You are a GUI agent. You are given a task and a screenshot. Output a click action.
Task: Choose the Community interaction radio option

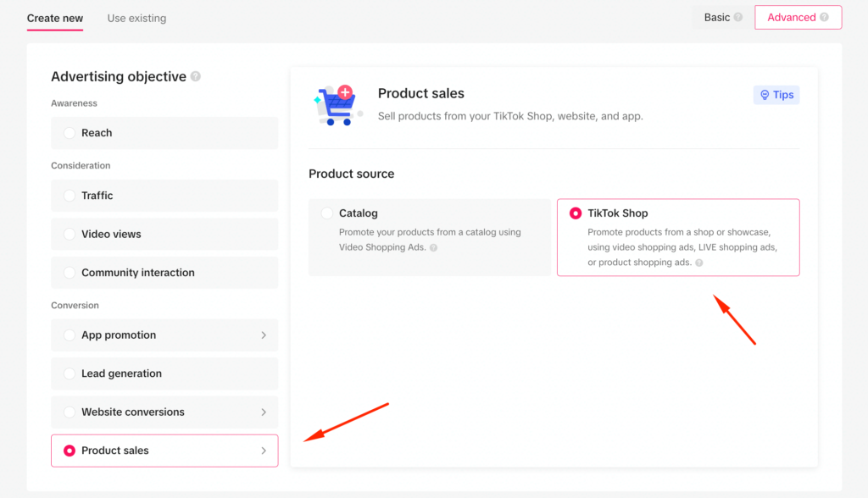pyautogui.click(x=70, y=272)
